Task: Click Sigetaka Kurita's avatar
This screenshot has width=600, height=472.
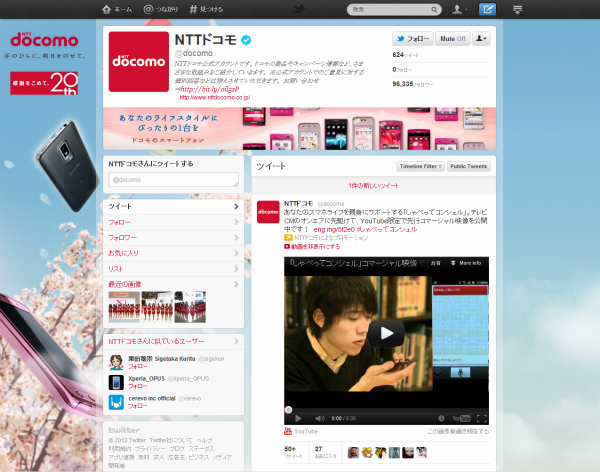Action: [x=116, y=362]
